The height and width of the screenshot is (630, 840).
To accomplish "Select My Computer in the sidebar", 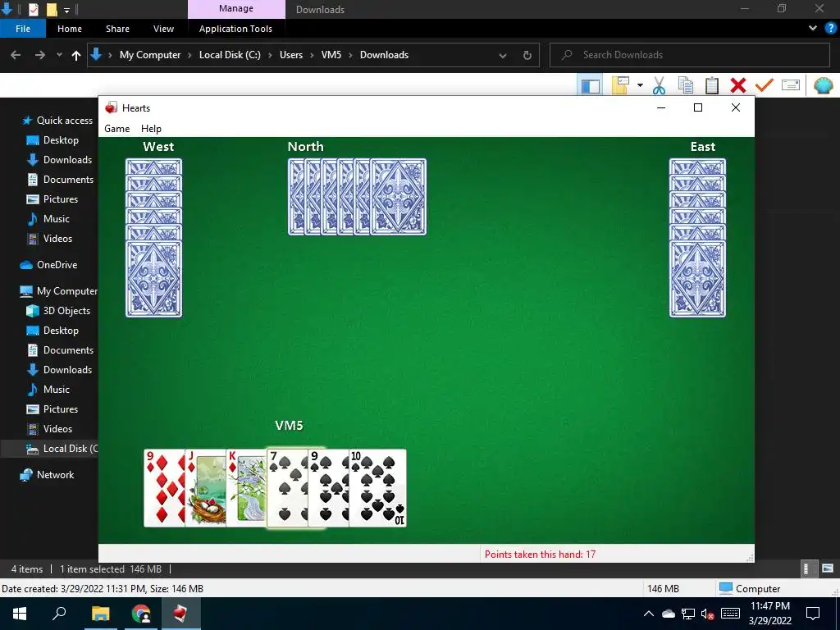I will pyautogui.click(x=67, y=291).
